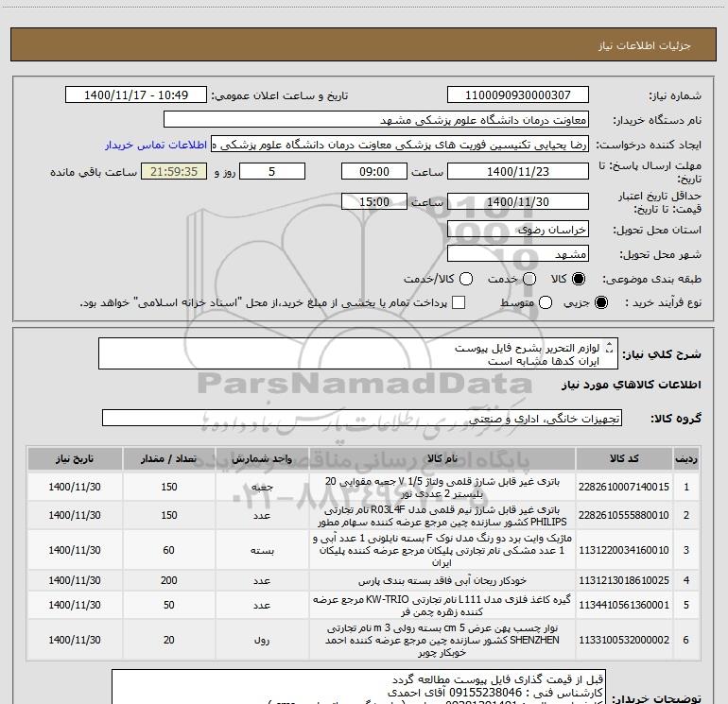Viewport: 728px width, 704px height.
Task: Click the unit رول in row 6
Action: coord(262,641)
